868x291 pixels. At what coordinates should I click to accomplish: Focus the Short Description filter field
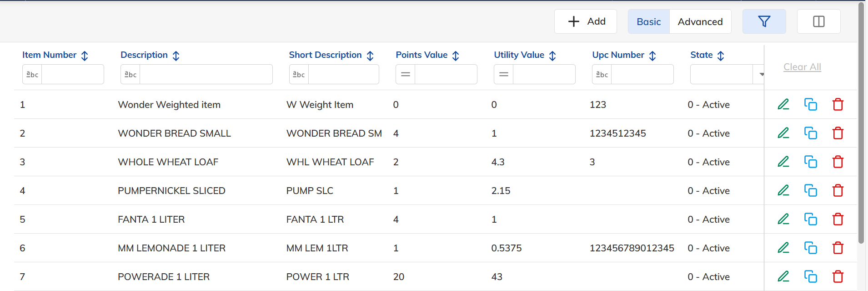point(343,74)
